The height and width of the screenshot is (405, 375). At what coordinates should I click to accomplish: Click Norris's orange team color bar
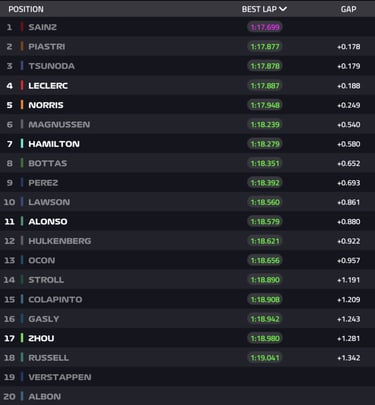22,105
